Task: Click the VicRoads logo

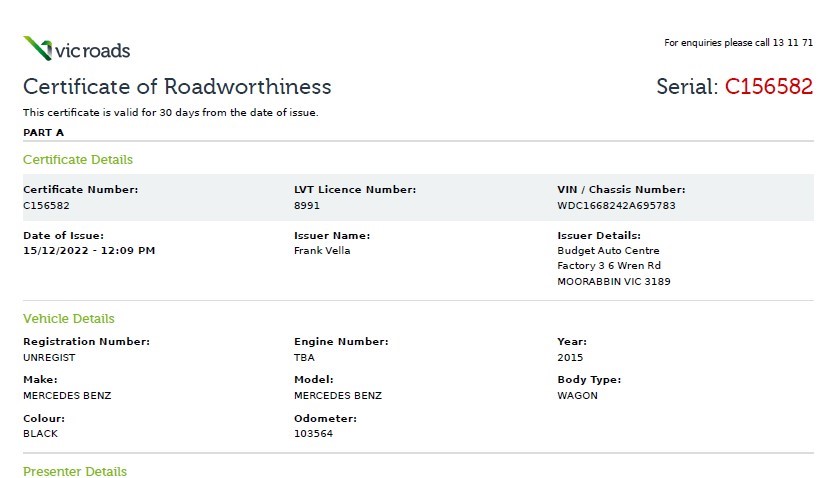Action: (76, 48)
